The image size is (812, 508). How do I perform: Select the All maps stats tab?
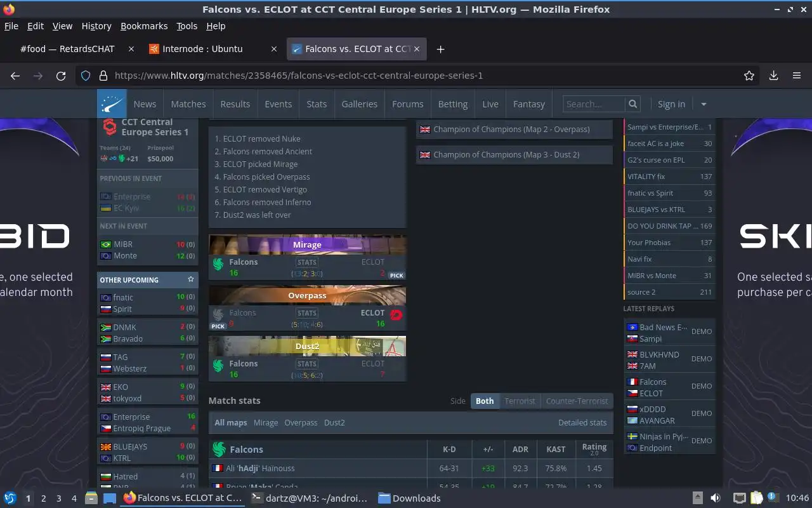[x=231, y=422]
